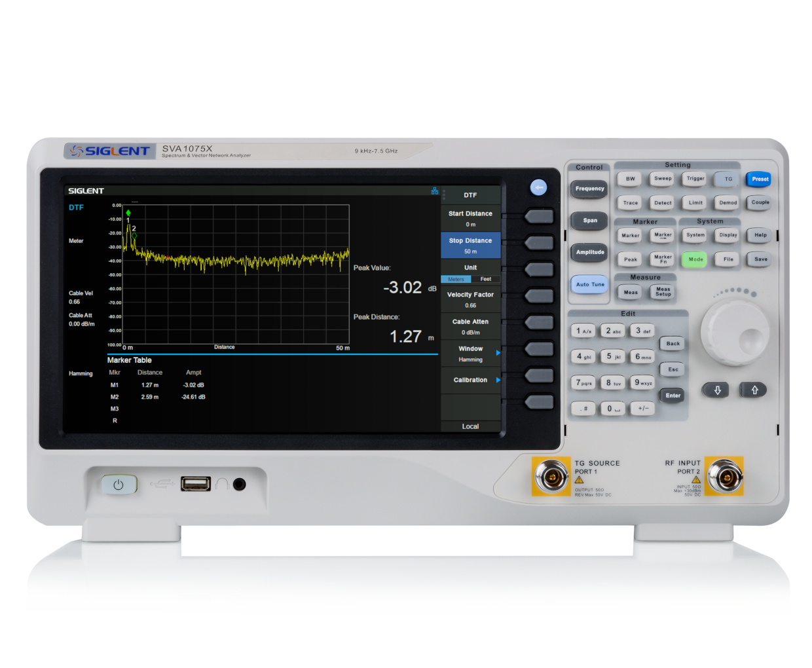Expand the Calibration submenu
812x668 pixels.
tap(471, 380)
